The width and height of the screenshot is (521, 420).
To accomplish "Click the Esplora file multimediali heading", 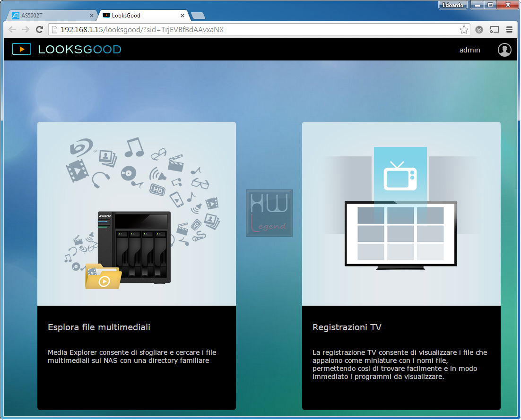I will pyautogui.click(x=99, y=327).
